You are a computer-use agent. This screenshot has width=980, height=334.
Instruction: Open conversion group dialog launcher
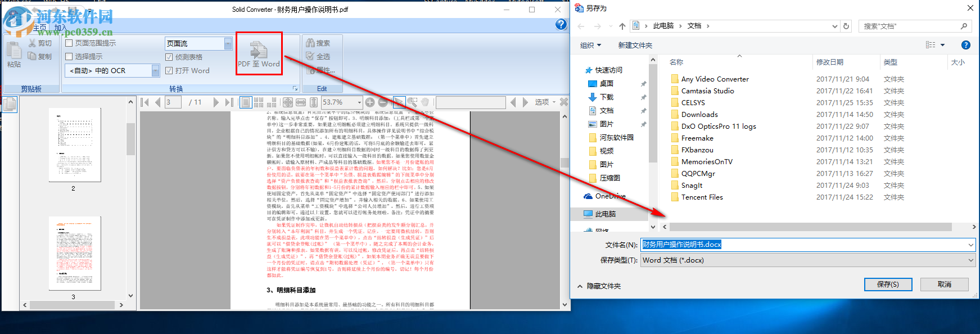(295, 89)
